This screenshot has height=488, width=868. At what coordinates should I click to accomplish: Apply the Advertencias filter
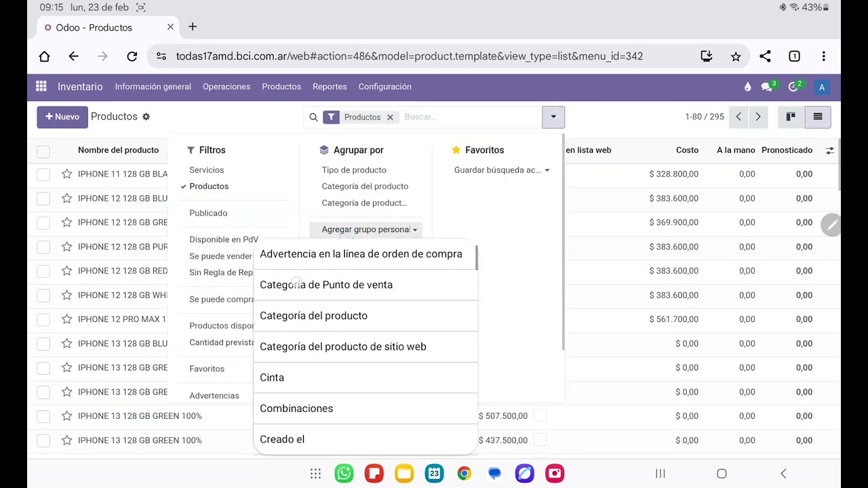click(x=214, y=396)
